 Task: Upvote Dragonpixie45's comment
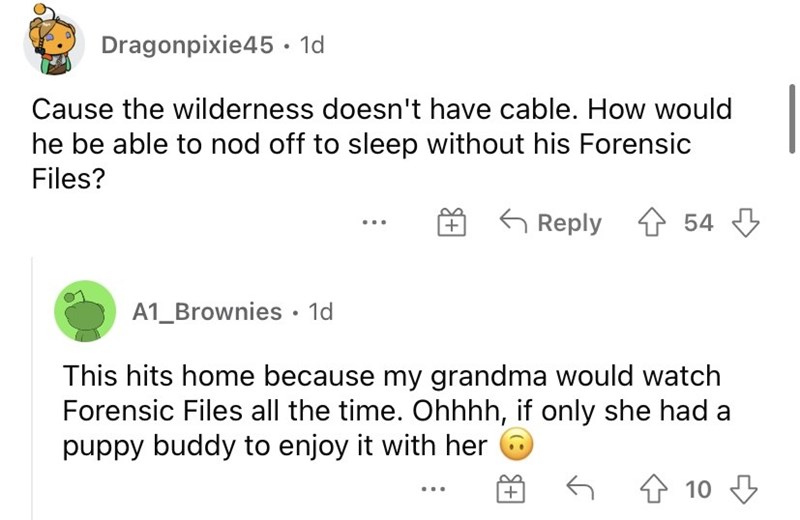653,222
